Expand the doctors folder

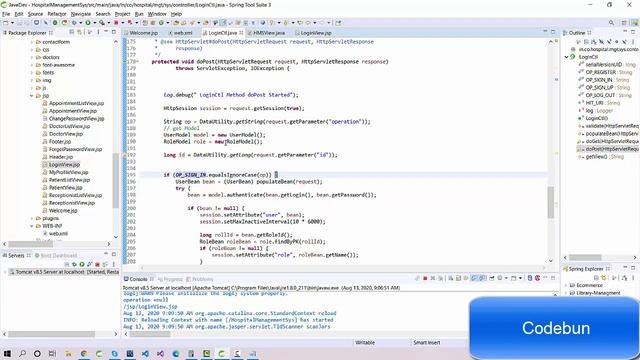(32, 58)
